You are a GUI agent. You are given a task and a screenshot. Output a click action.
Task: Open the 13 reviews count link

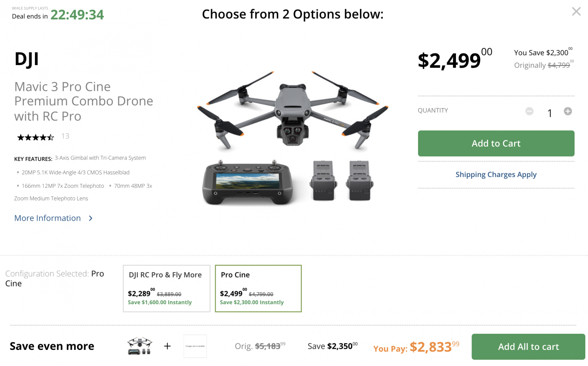coord(65,136)
